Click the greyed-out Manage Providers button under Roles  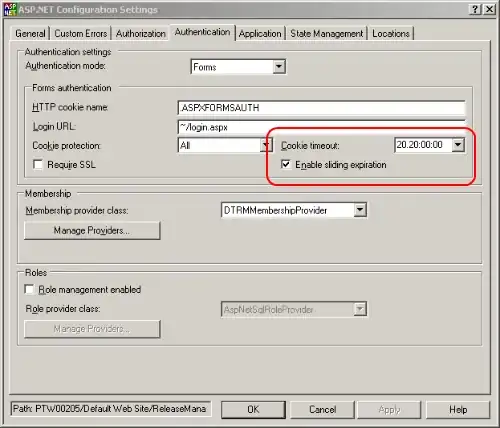pos(92,329)
